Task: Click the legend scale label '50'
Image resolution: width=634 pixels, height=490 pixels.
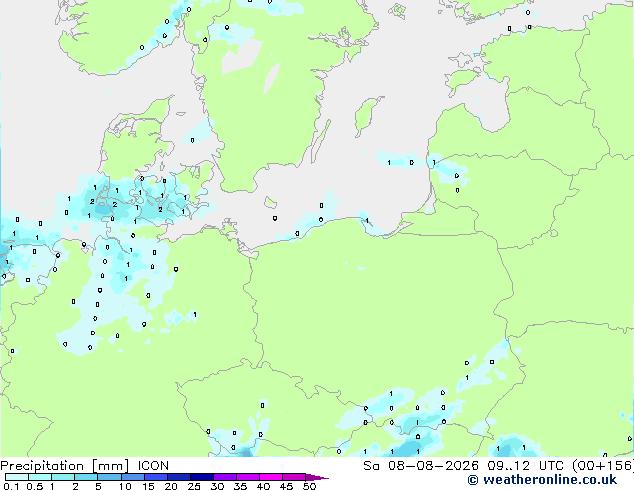Action: (309, 486)
